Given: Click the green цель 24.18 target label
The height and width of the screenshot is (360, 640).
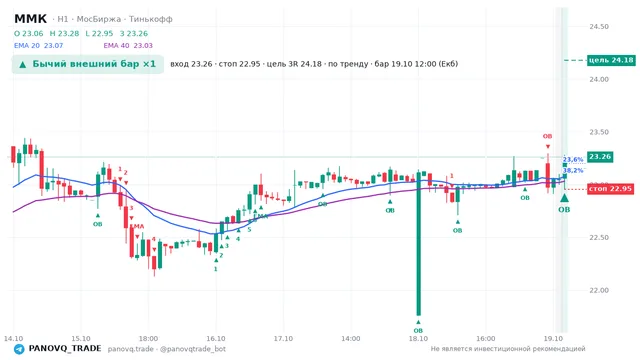Looking at the screenshot, I should click(x=611, y=60).
